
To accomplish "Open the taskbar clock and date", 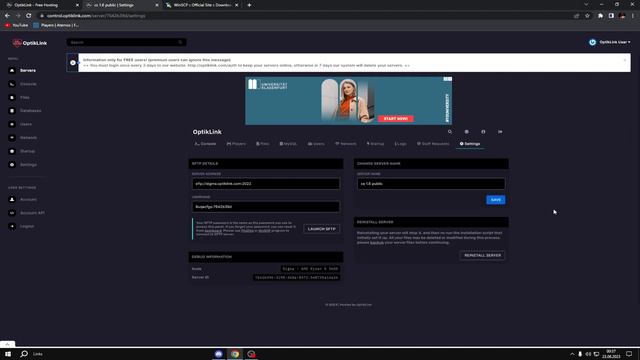I will point(611,354).
